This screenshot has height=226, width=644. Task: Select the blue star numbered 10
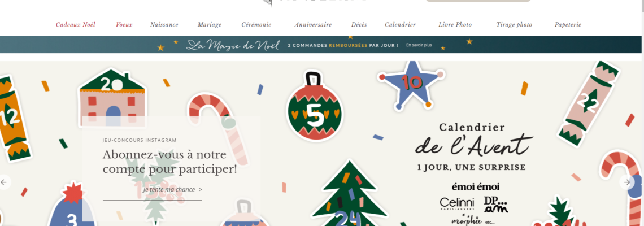tap(410, 85)
